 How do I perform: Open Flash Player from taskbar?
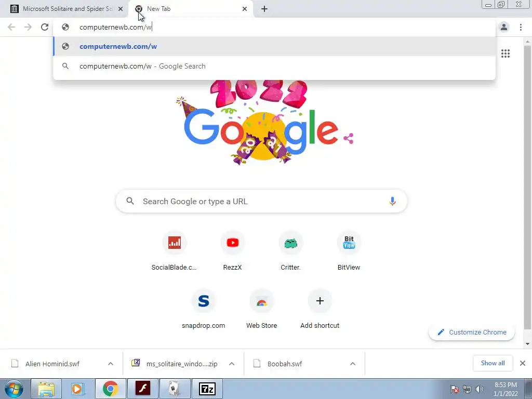(x=142, y=389)
